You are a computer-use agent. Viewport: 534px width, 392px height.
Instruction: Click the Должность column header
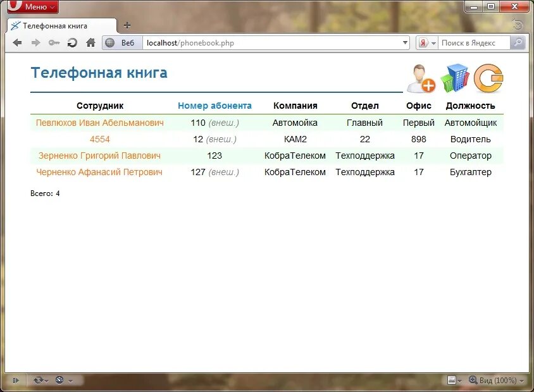tap(470, 106)
